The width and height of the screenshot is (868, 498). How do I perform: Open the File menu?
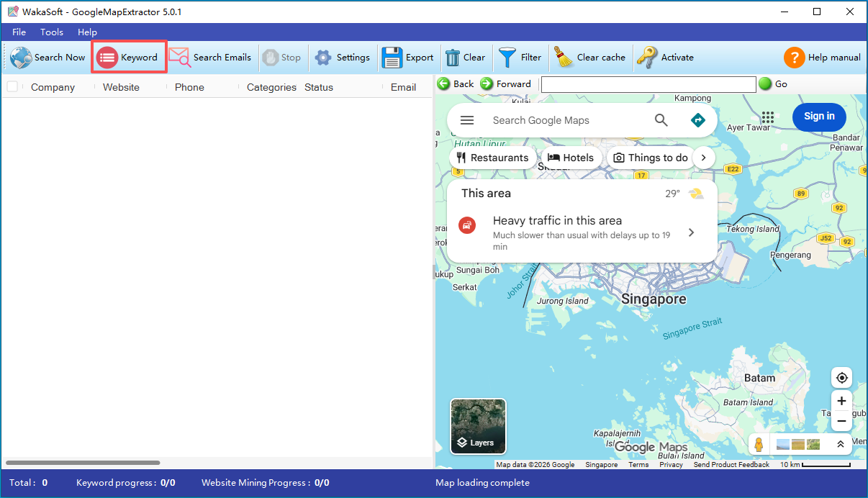pyautogui.click(x=19, y=32)
